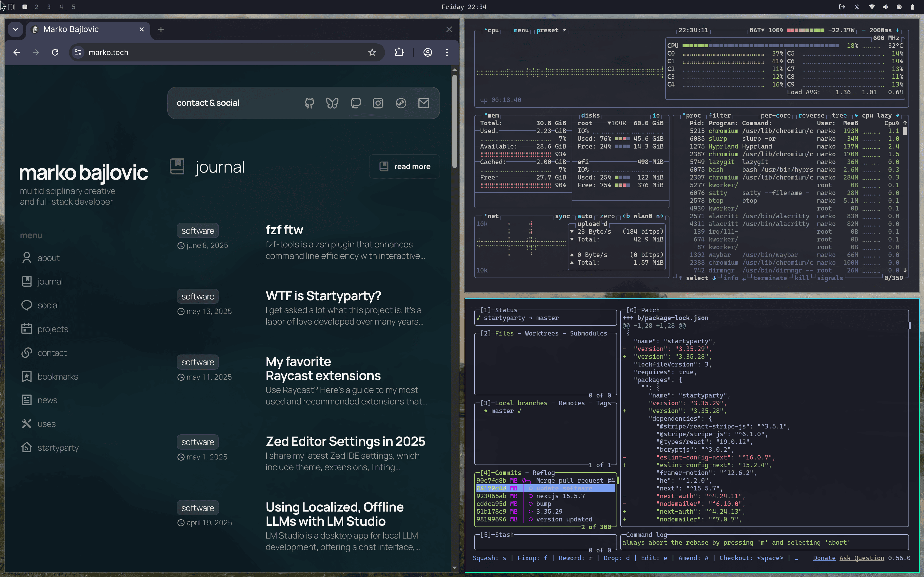Open the btop menu item
This screenshot has height=577, width=924.
521,30
